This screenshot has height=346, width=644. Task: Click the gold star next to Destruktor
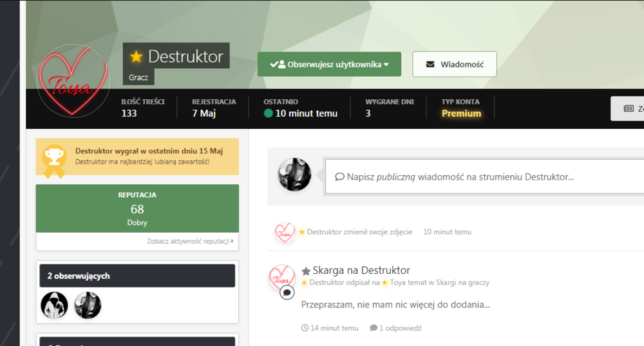tap(136, 56)
